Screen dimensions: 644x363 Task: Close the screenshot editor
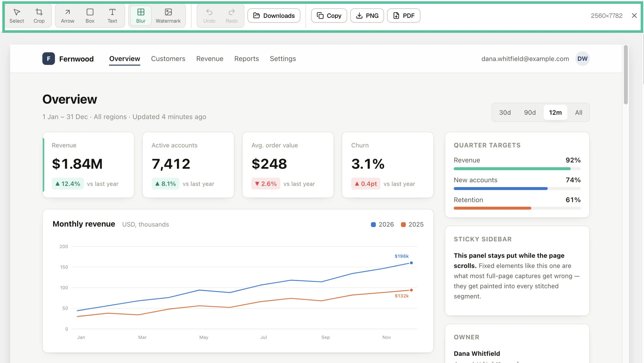[634, 16]
